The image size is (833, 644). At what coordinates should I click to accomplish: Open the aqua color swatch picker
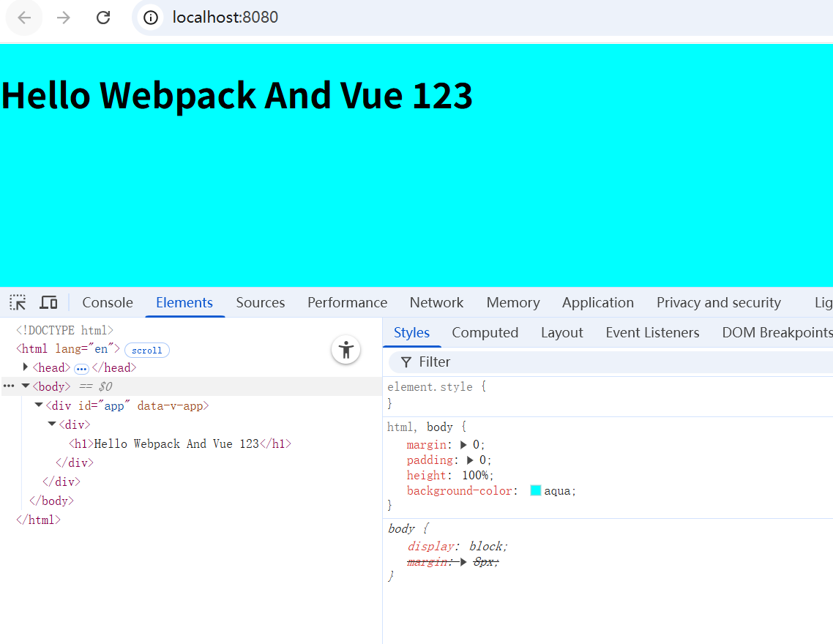click(x=536, y=490)
